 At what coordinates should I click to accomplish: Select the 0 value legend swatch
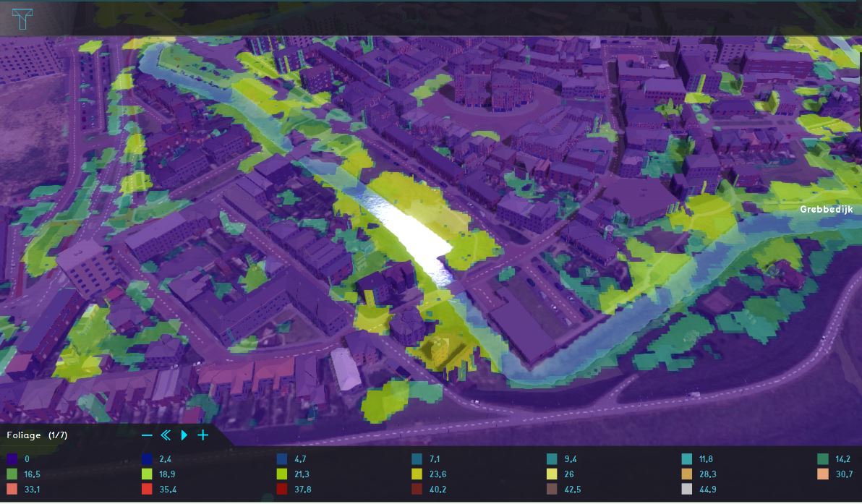pyautogui.click(x=12, y=458)
